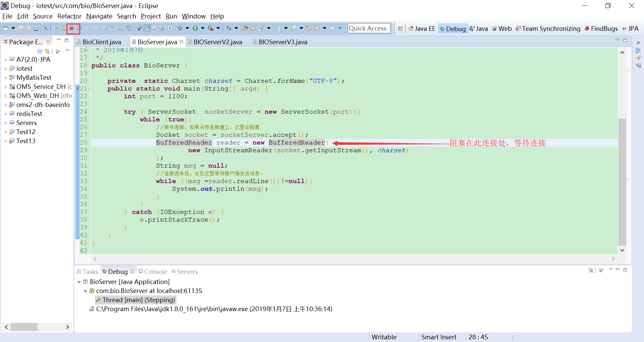Click the Last Edit Location icon
The height and width of the screenshot is (342, 644).
309,28
